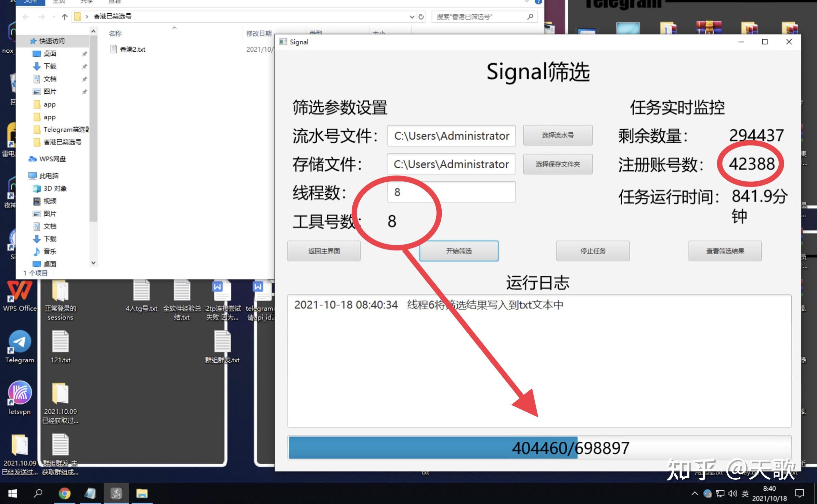Expand recent locations dropdown arrow
This screenshot has height=504, width=817.
pos(54,17)
